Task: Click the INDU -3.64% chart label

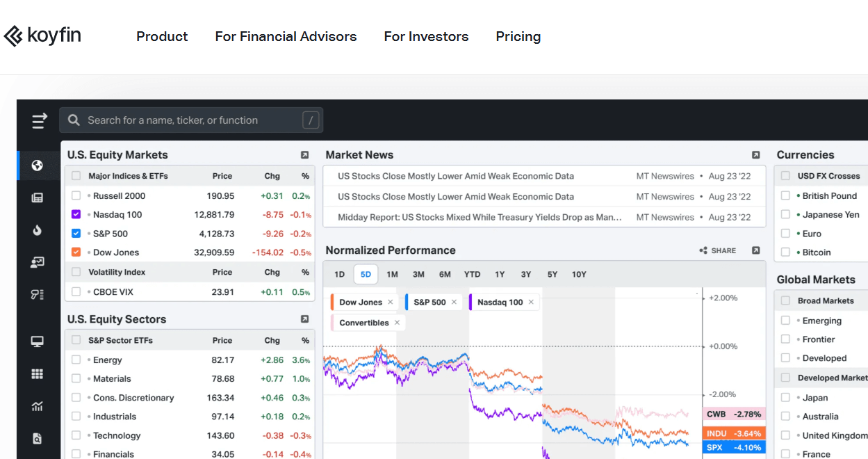Action: click(x=734, y=433)
